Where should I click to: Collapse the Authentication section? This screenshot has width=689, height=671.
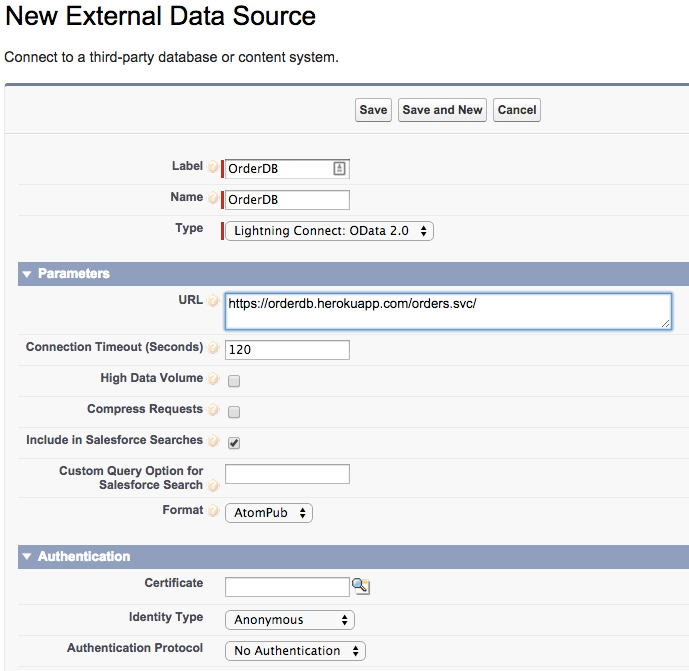pos(27,557)
